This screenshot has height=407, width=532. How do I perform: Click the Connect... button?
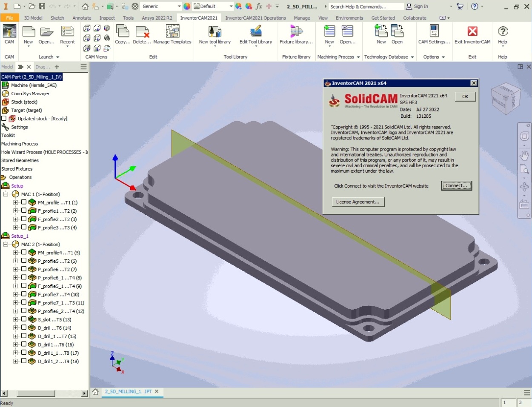456,186
